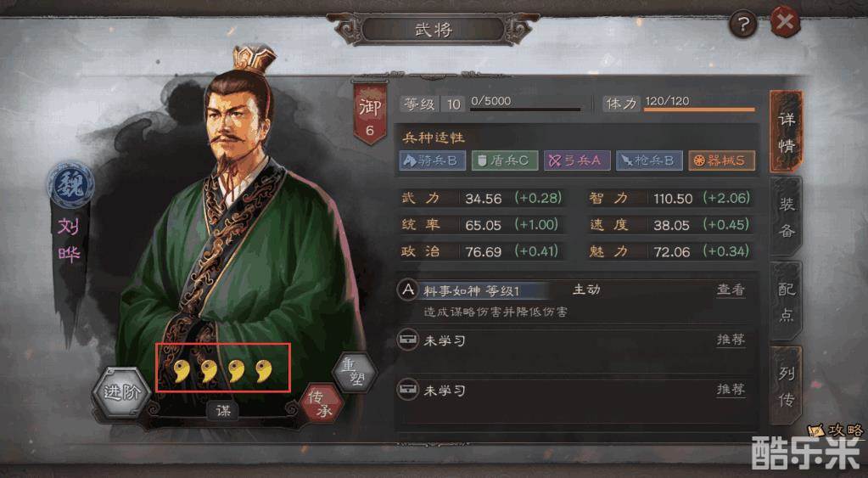Select the 详情 tab
868x478 pixels.
(786, 132)
